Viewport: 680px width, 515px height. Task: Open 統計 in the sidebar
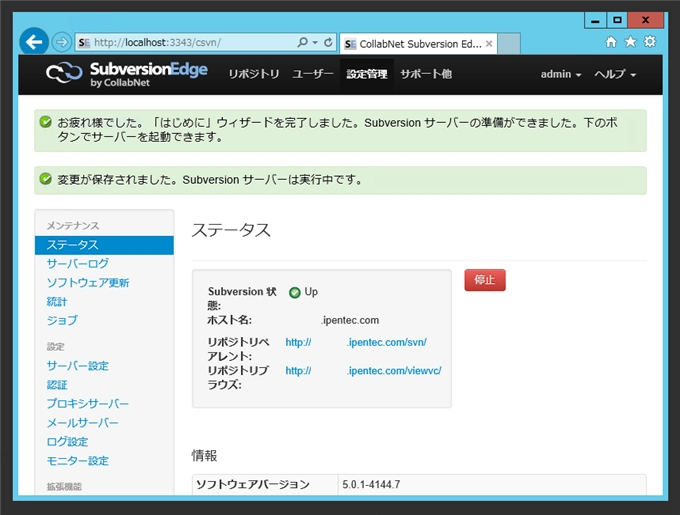(x=57, y=301)
